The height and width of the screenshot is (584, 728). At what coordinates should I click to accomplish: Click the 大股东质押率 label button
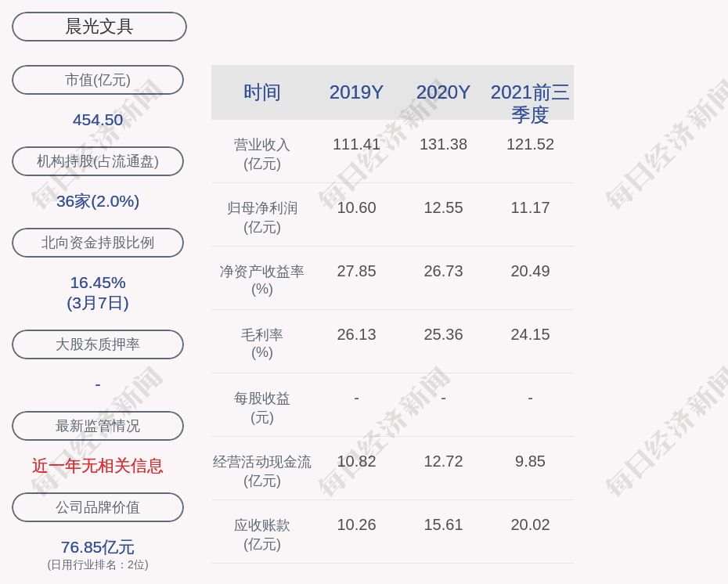coord(98,344)
